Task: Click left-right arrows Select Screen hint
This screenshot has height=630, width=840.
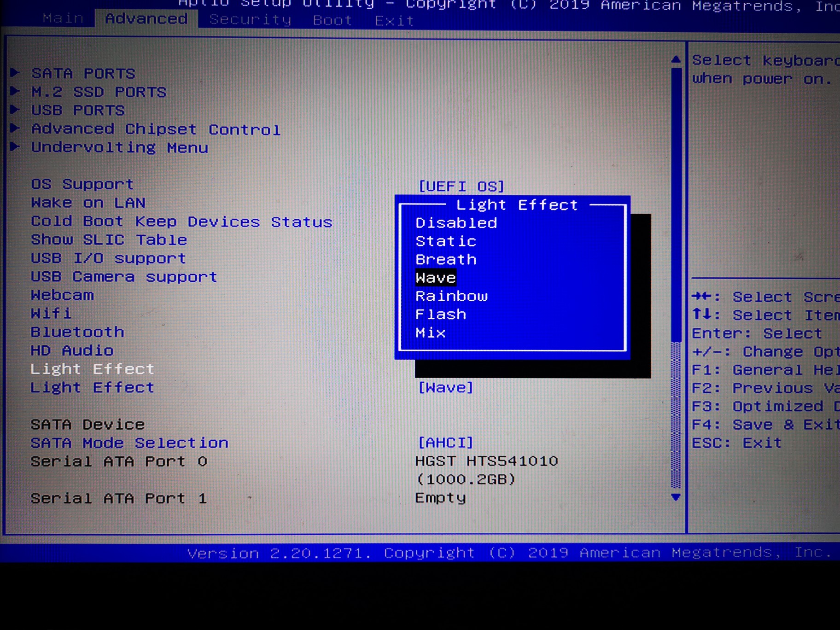Action: coord(765,297)
